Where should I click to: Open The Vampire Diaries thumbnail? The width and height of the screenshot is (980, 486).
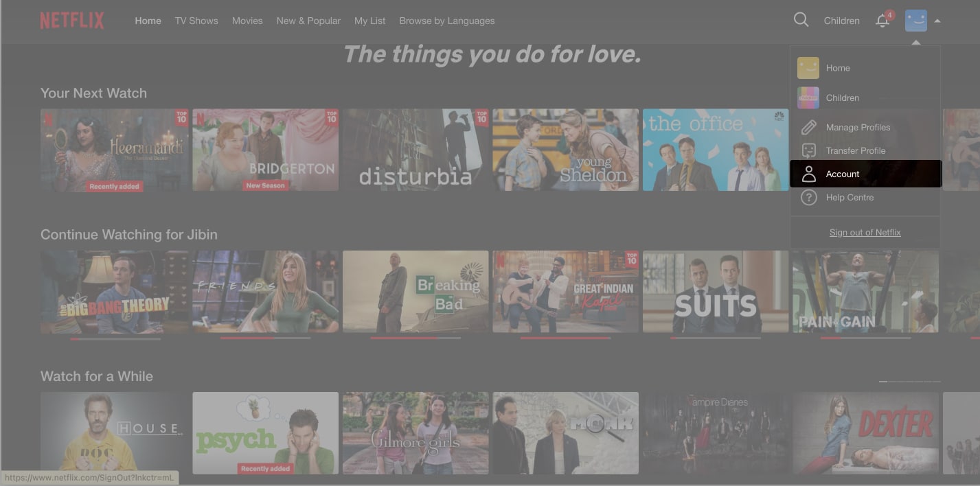coord(716,433)
